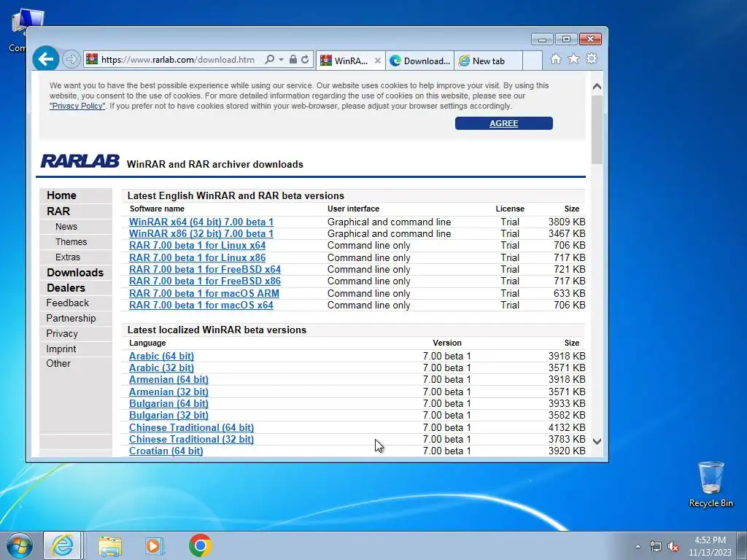
Task: Open News in the sidebar
Action: coord(66,227)
